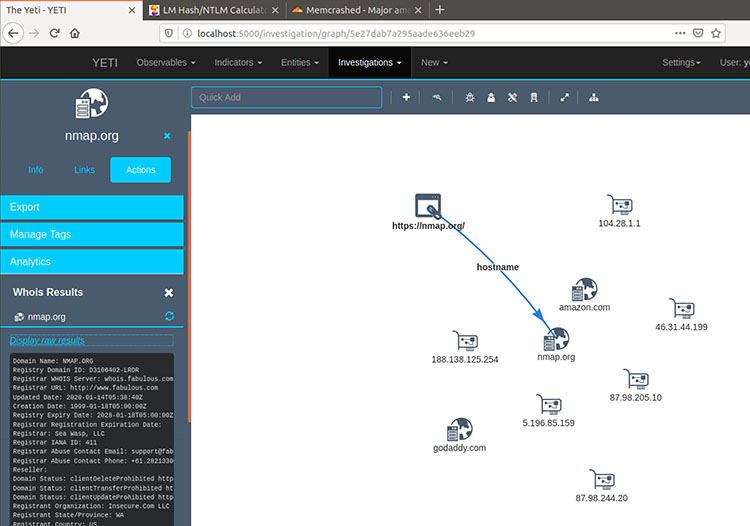This screenshot has width=750, height=526.
Task: Click the Export action button
Action: [x=92, y=207]
